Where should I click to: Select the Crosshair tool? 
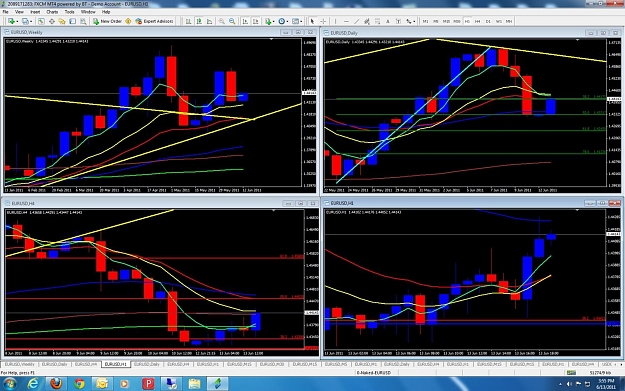[x=323, y=21]
